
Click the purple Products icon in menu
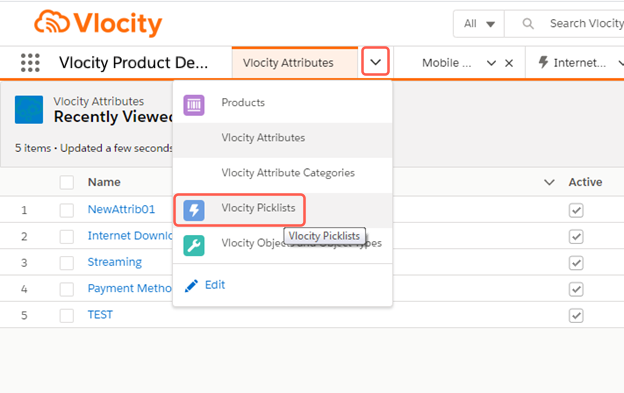(x=194, y=105)
